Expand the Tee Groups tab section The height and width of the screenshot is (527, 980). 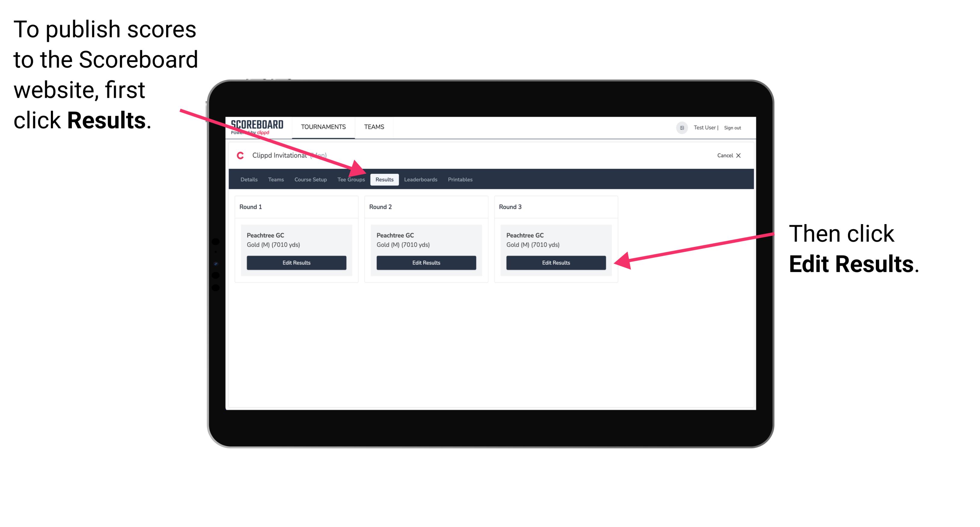click(351, 179)
